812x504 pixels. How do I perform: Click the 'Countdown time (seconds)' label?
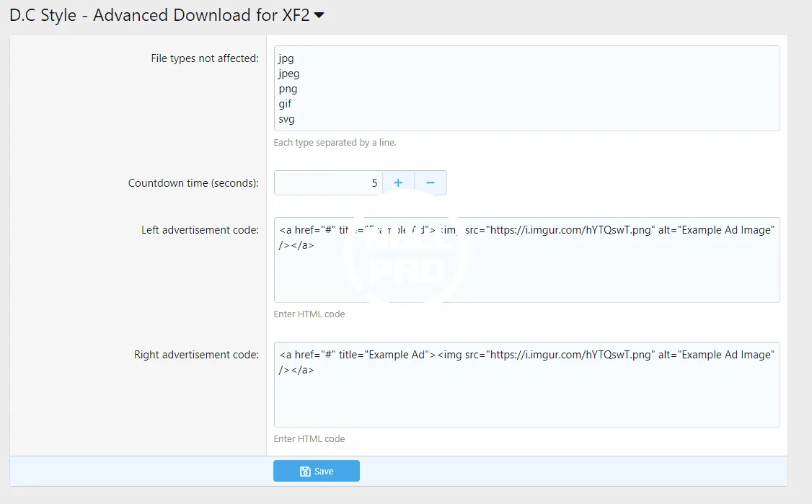point(193,183)
